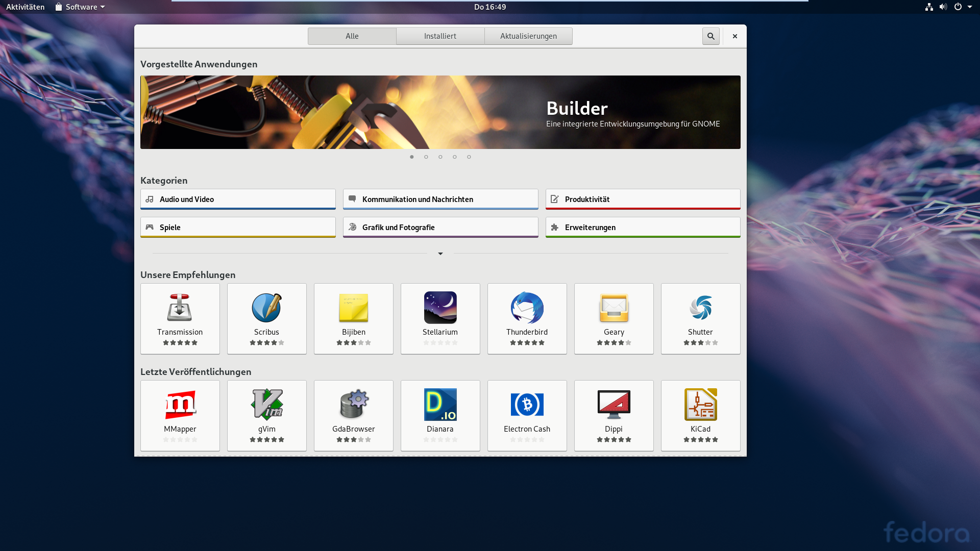Viewport: 980px width, 551px height.
Task: Click the power icon in top bar
Action: (958, 7)
